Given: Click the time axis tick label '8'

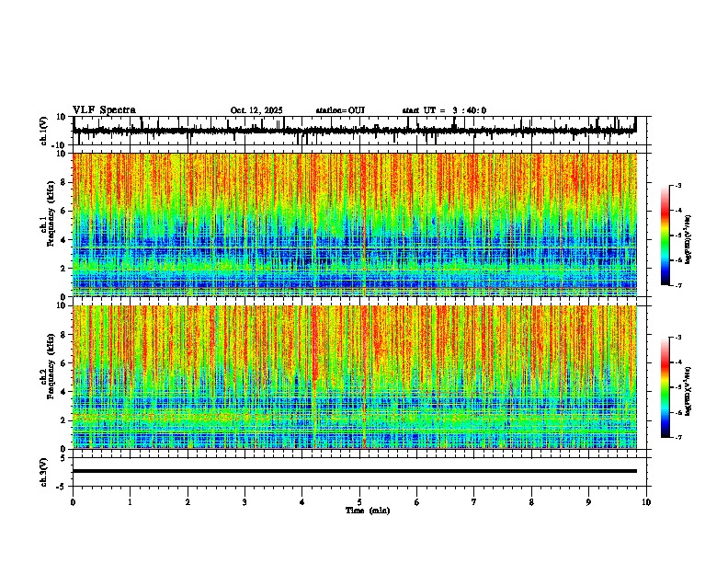Looking at the screenshot, I should (531, 502).
